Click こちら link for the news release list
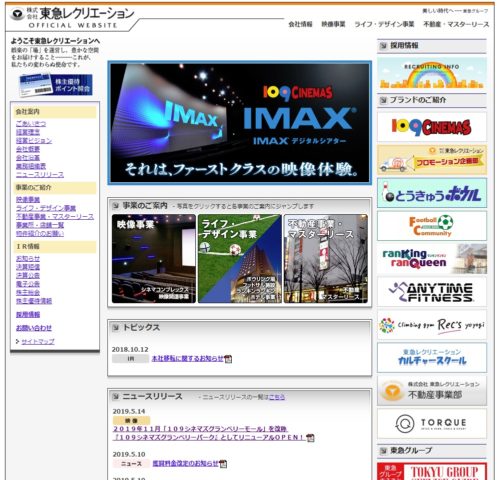 277,397
